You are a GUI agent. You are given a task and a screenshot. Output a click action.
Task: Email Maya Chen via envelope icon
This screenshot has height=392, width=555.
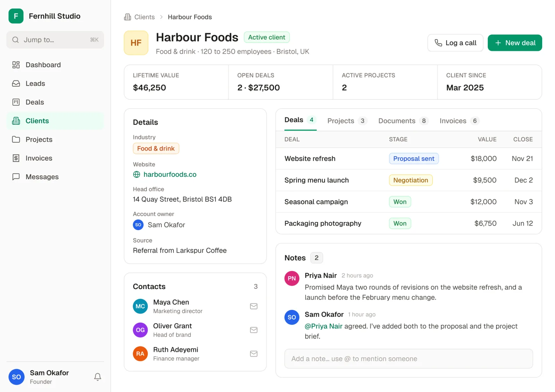[x=254, y=306]
